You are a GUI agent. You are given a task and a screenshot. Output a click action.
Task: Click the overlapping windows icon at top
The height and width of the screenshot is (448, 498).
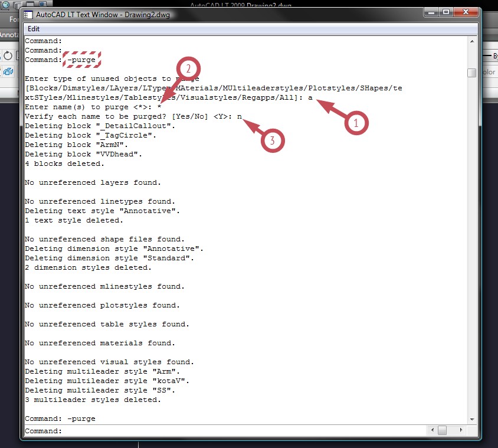(18, 5)
